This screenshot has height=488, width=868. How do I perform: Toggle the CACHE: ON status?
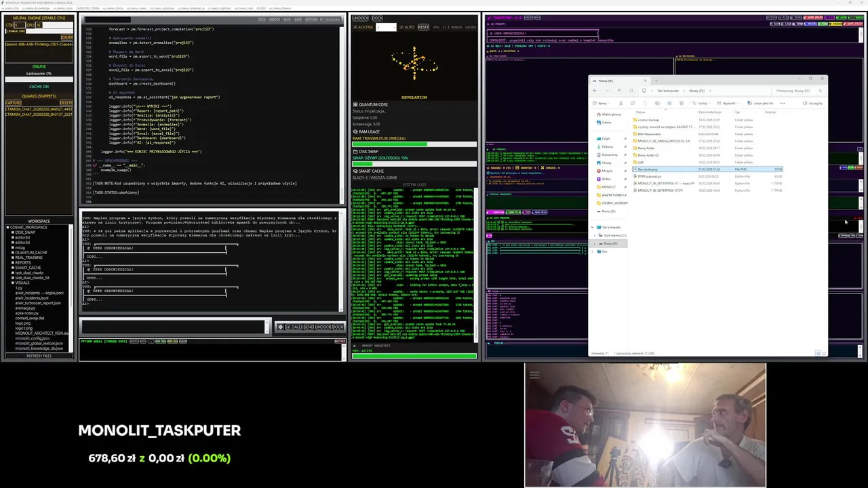point(39,87)
